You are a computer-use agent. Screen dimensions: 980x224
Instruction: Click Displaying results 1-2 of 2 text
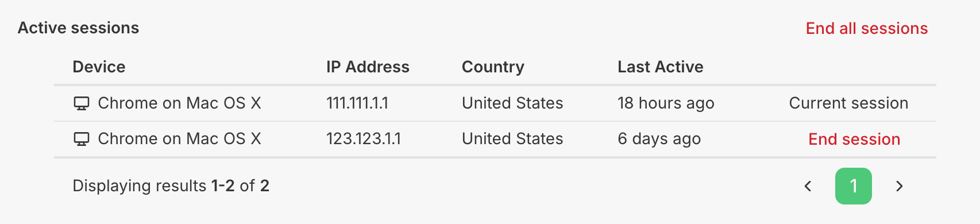coord(171,186)
